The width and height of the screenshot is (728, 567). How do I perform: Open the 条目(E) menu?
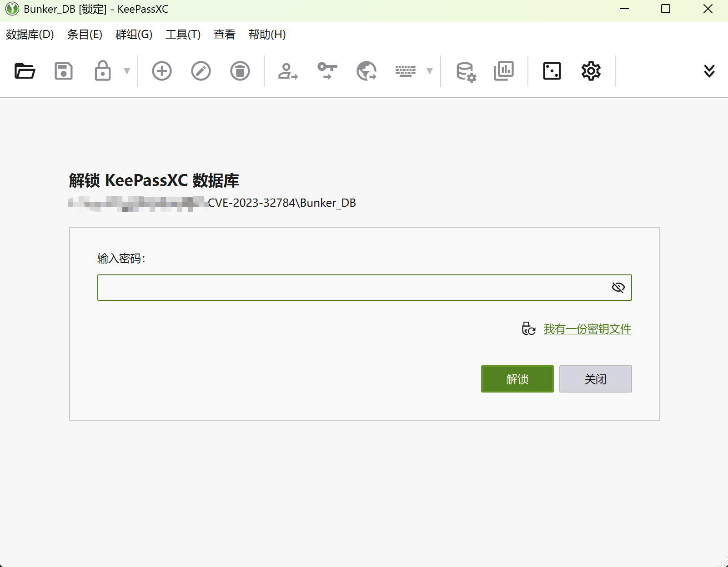pyautogui.click(x=85, y=35)
